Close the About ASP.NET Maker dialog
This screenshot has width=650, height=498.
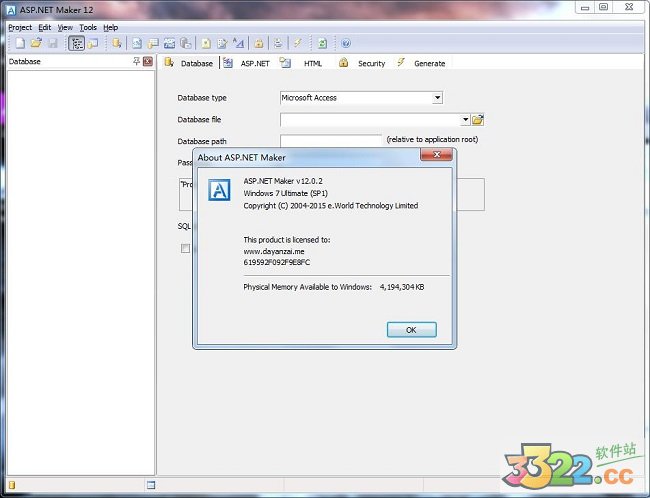pyautogui.click(x=436, y=155)
